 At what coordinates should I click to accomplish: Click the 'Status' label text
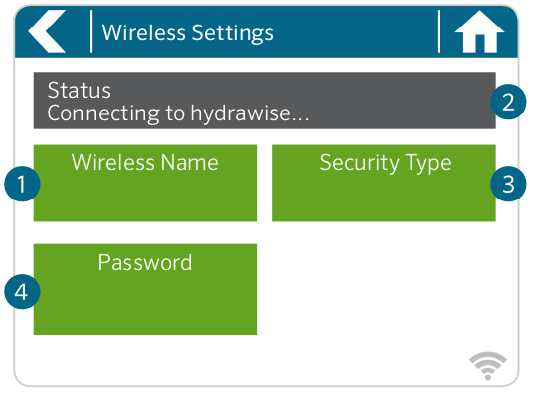tap(79, 90)
